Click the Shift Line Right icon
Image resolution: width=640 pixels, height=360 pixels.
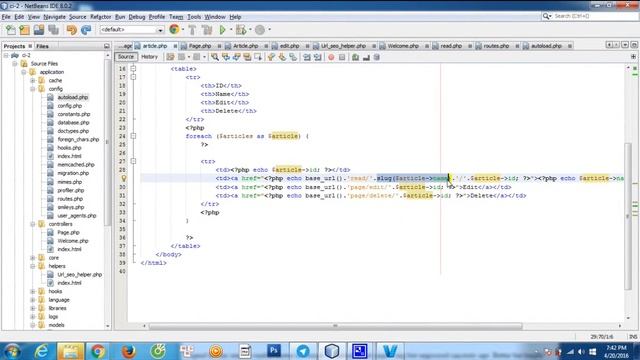318,57
